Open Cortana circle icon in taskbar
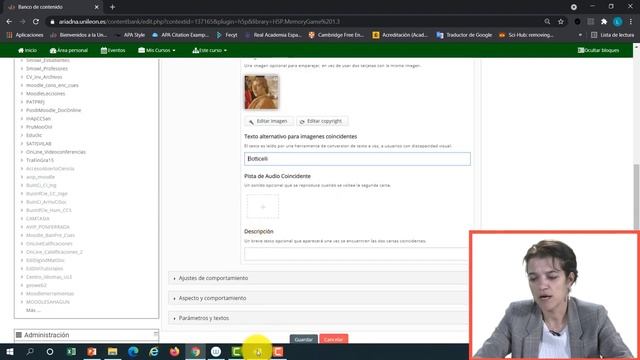 click(50, 351)
